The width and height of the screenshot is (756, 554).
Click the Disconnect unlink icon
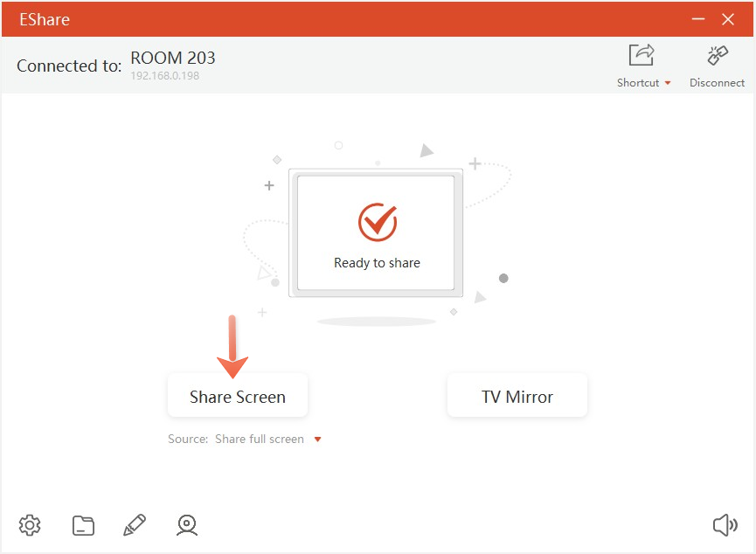click(718, 56)
